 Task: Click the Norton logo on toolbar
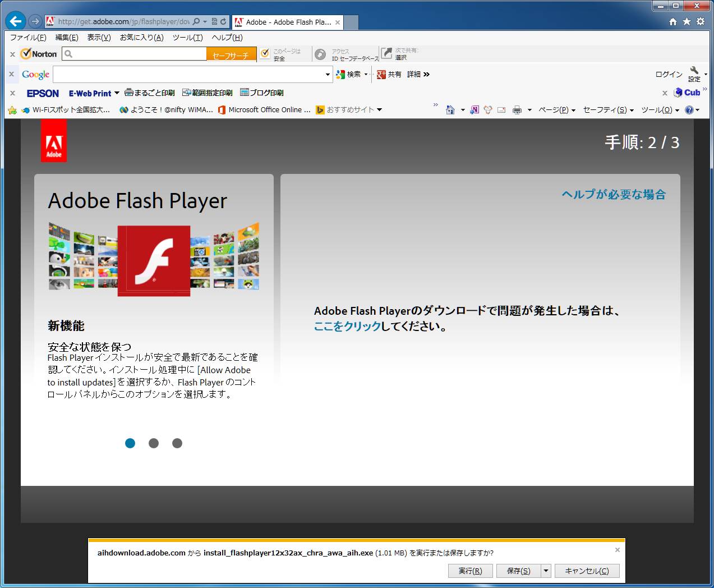tap(39, 54)
